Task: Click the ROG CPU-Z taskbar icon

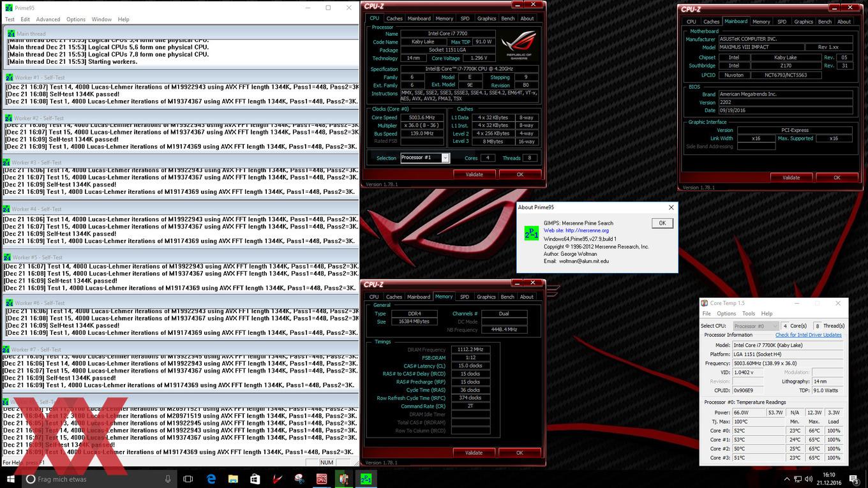Action: (x=322, y=479)
